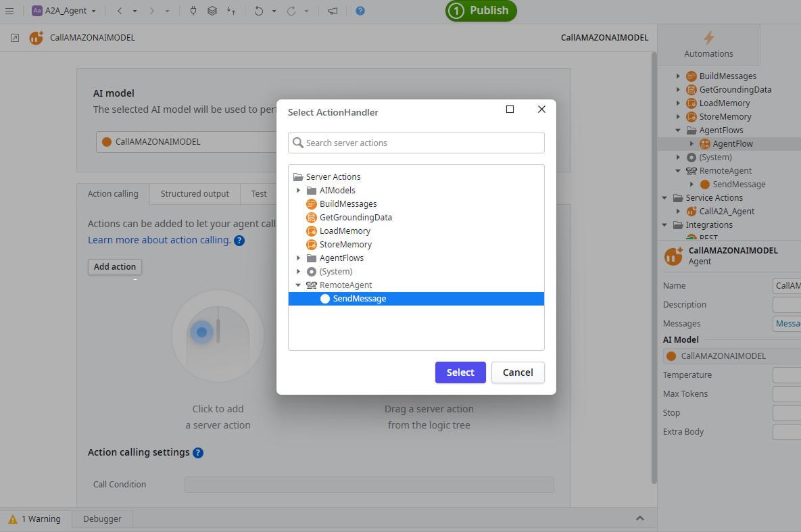Select GetGroundingData icon in right tree

[x=691, y=89]
